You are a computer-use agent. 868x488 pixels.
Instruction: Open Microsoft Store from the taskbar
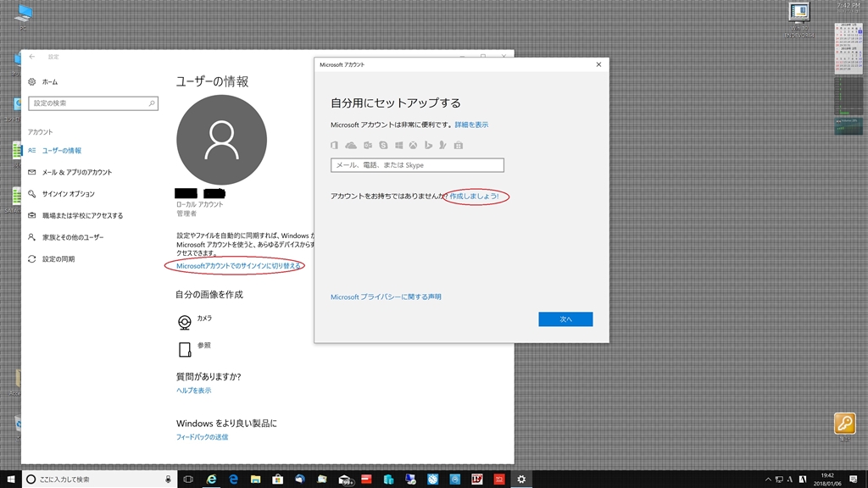tap(277, 480)
